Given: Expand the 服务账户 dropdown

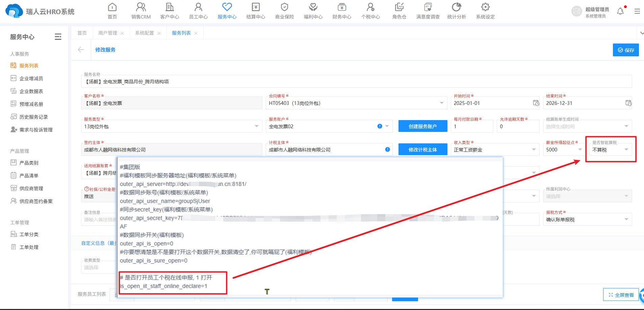Looking at the screenshot, I should pos(387,126).
